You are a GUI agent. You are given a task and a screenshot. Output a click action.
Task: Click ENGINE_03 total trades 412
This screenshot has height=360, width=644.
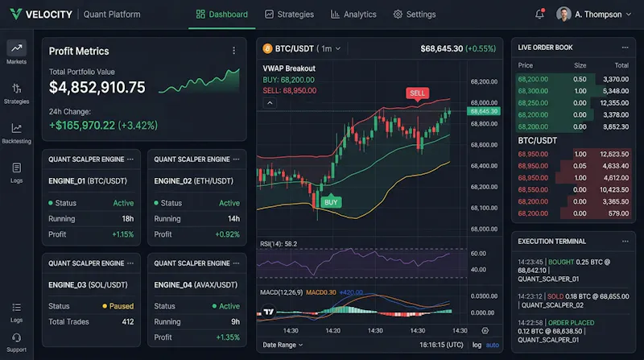pos(128,322)
